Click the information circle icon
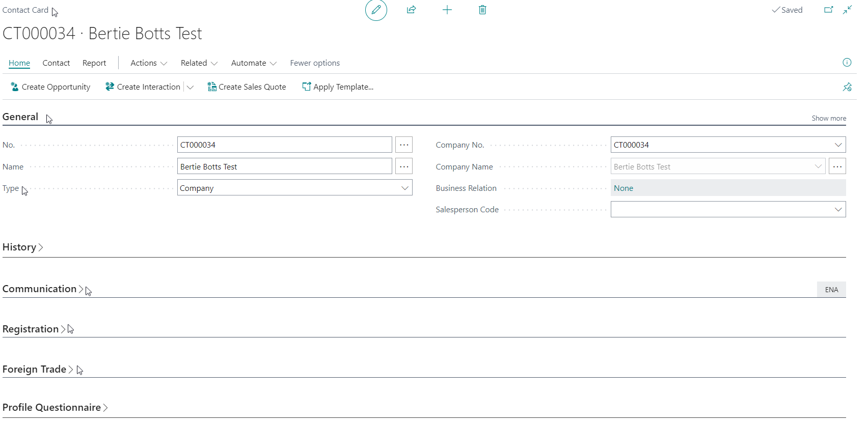The width and height of the screenshot is (868, 423). [847, 63]
